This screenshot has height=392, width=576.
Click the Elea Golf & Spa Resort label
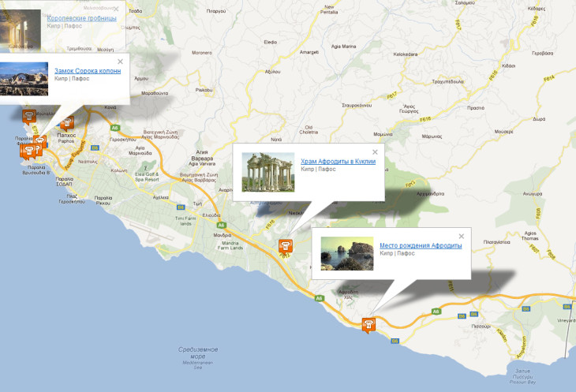[146, 177]
